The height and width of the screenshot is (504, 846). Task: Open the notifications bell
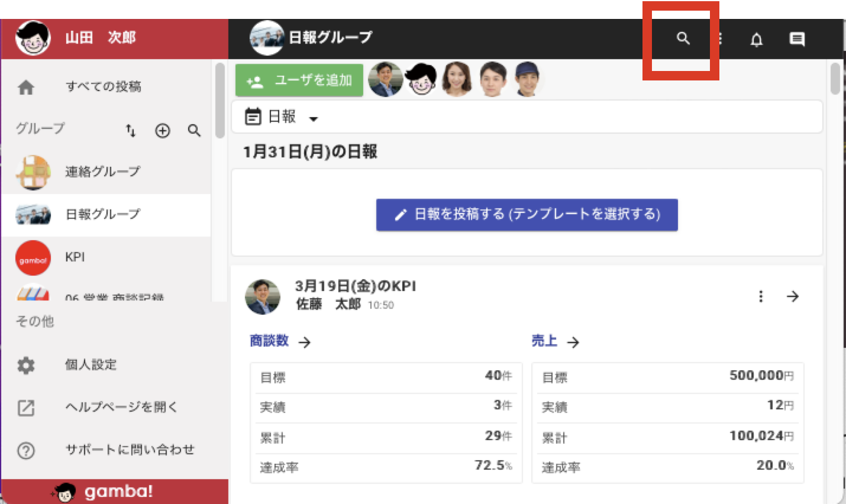coord(757,40)
